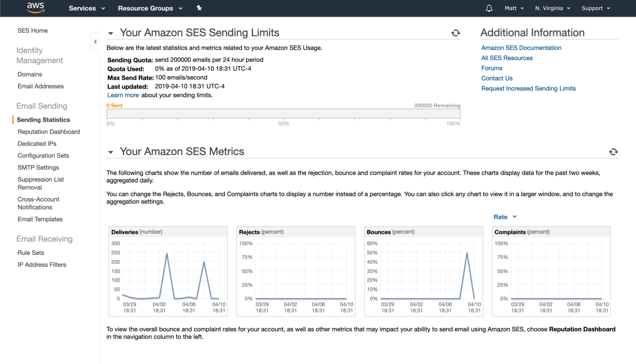Open Email Templates page
This screenshot has height=364, width=636.
click(40, 219)
